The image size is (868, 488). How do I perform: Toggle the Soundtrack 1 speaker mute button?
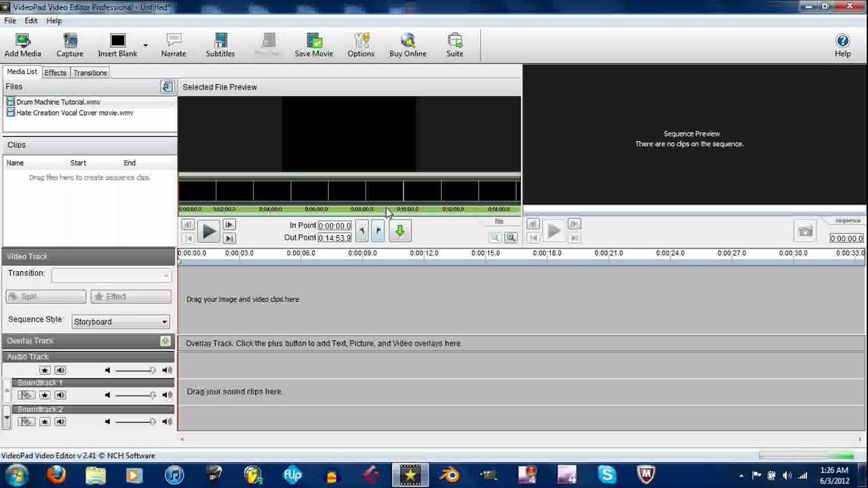(x=60, y=394)
